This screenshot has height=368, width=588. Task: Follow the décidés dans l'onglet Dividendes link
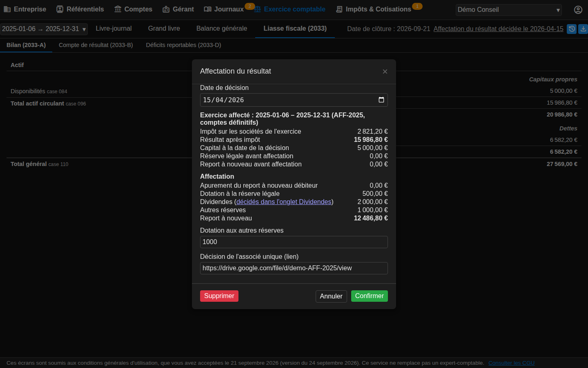click(284, 202)
